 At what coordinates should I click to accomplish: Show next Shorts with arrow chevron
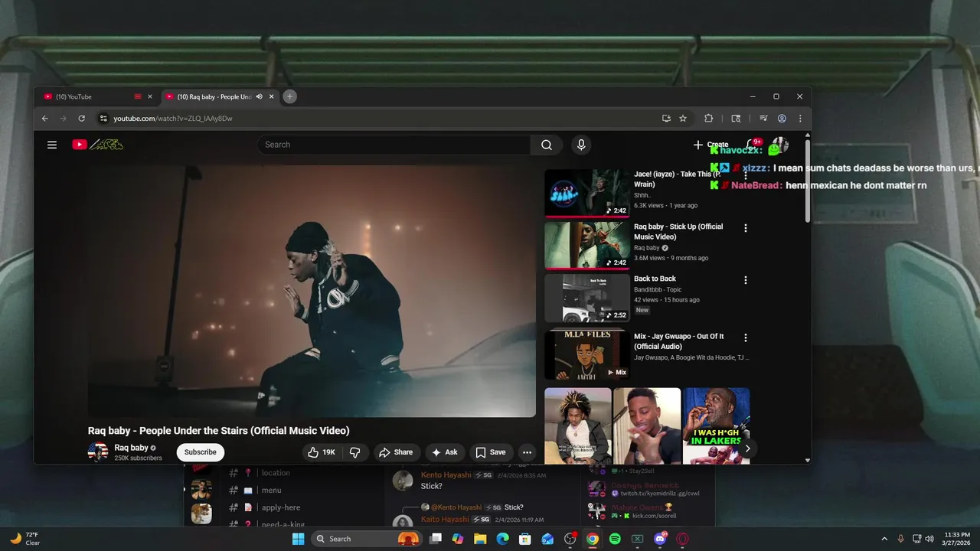tap(747, 448)
